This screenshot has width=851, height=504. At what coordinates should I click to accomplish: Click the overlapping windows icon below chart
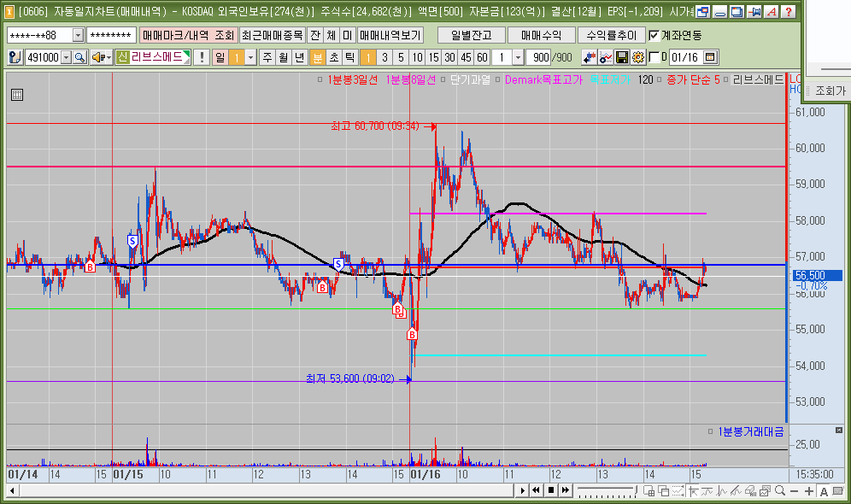pyautogui.click(x=663, y=490)
